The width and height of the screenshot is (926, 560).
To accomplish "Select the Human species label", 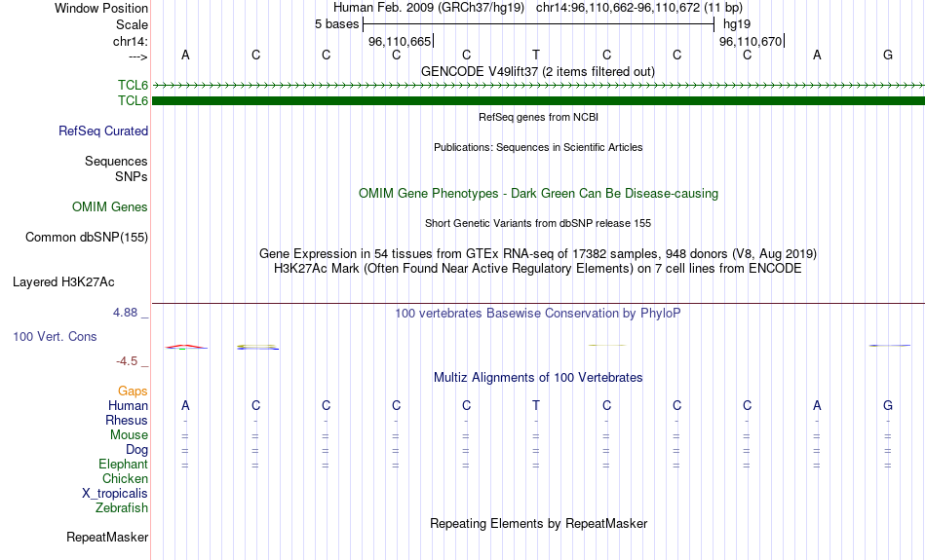I will 128,405.
